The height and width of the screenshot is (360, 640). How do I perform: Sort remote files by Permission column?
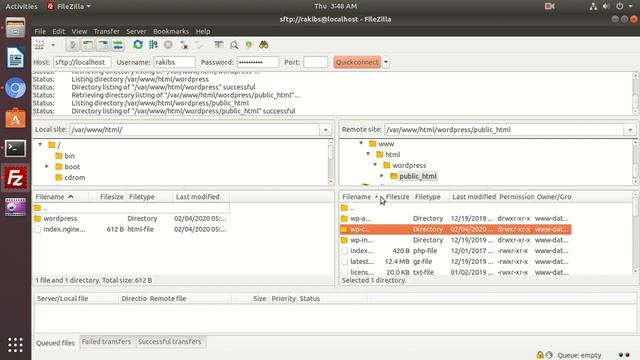tap(516, 197)
